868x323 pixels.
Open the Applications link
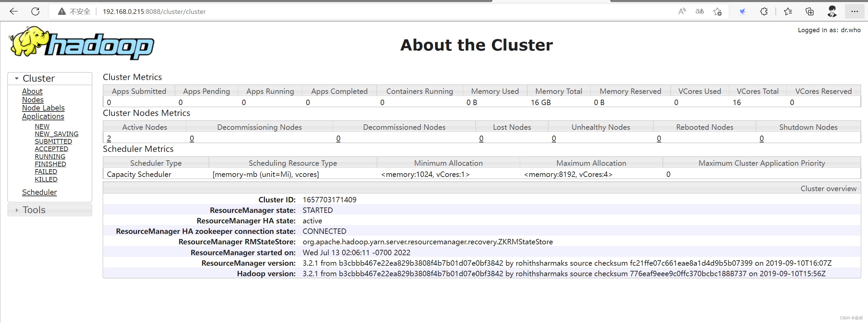[43, 116]
